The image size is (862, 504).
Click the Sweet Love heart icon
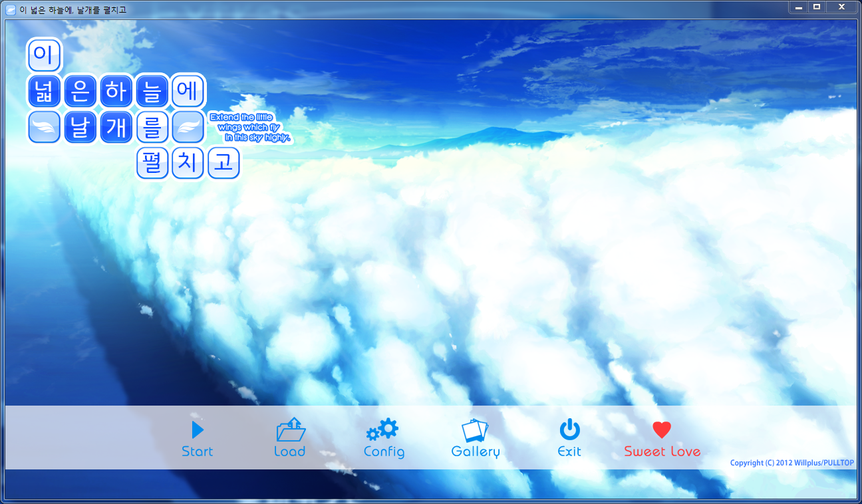tap(662, 430)
